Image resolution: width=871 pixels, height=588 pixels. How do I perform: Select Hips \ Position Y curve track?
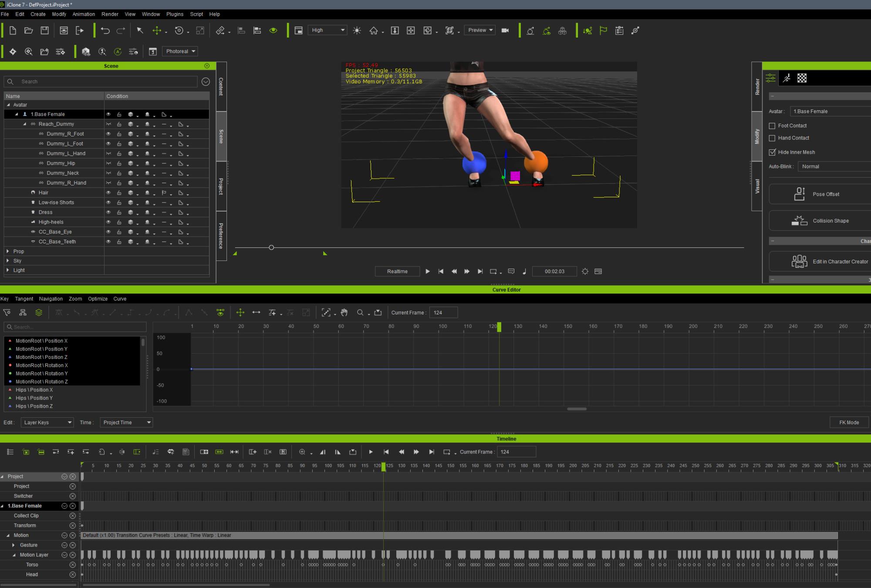(x=34, y=398)
